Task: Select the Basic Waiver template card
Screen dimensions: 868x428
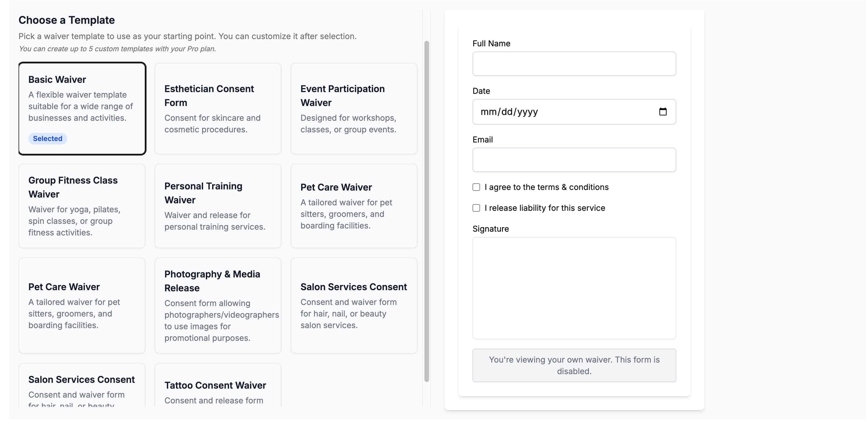Action: coord(82,108)
